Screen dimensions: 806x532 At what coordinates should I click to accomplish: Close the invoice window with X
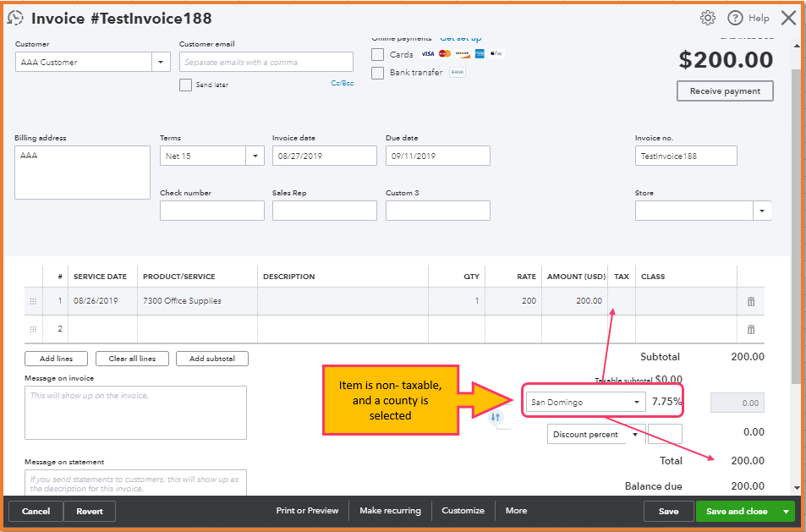click(x=788, y=18)
